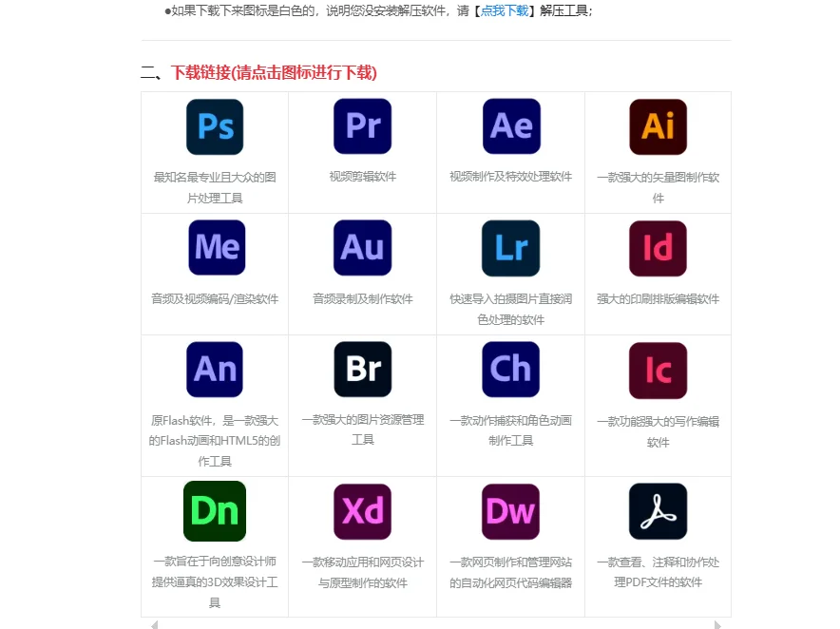Viewport: 840px width, 629px height.
Task: Click the Lightroom Lr icon
Action: click(x=510, y=247)
